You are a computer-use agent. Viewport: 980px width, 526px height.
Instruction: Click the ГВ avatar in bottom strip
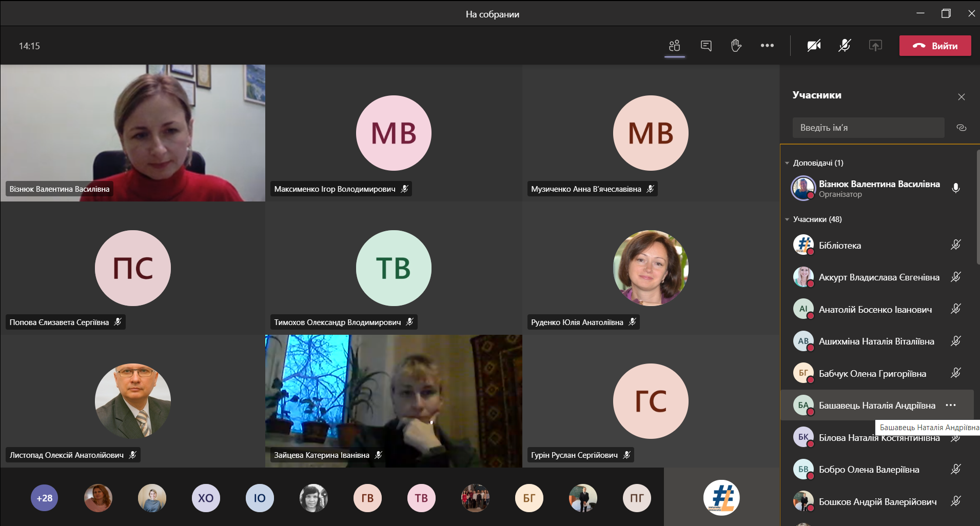tap(367, 498)
